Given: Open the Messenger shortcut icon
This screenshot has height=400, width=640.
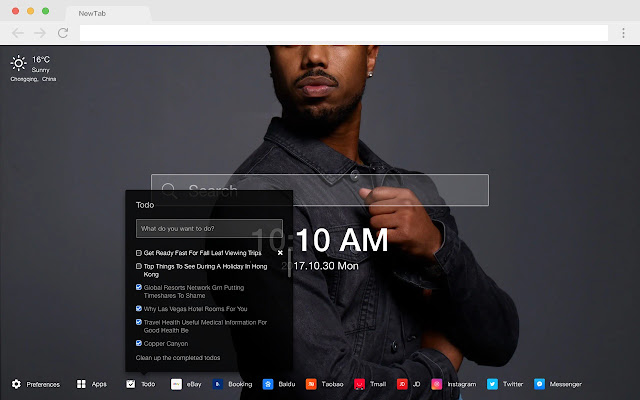Looking at the screenshot, I should [x=539, y=384].
